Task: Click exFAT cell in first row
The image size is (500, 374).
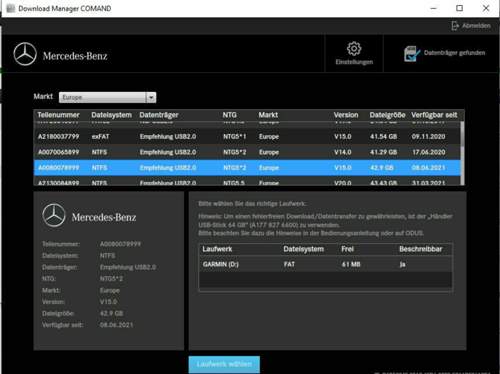Action: 100,137
